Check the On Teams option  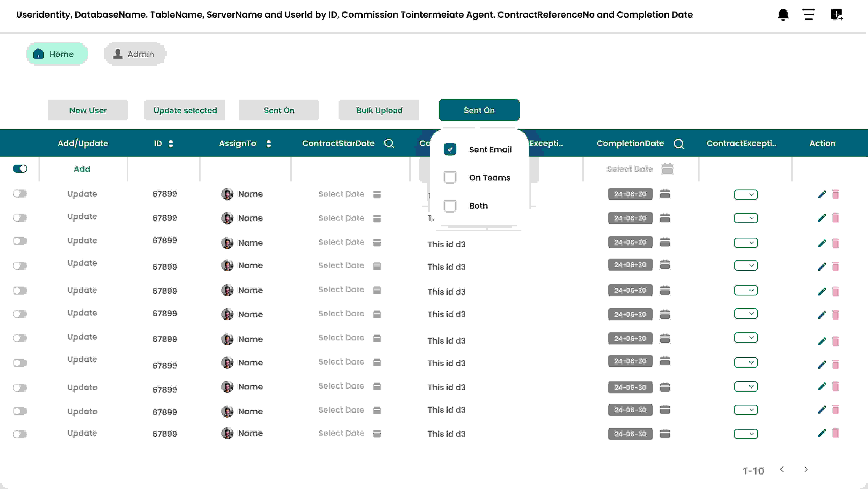pos(450,177)
